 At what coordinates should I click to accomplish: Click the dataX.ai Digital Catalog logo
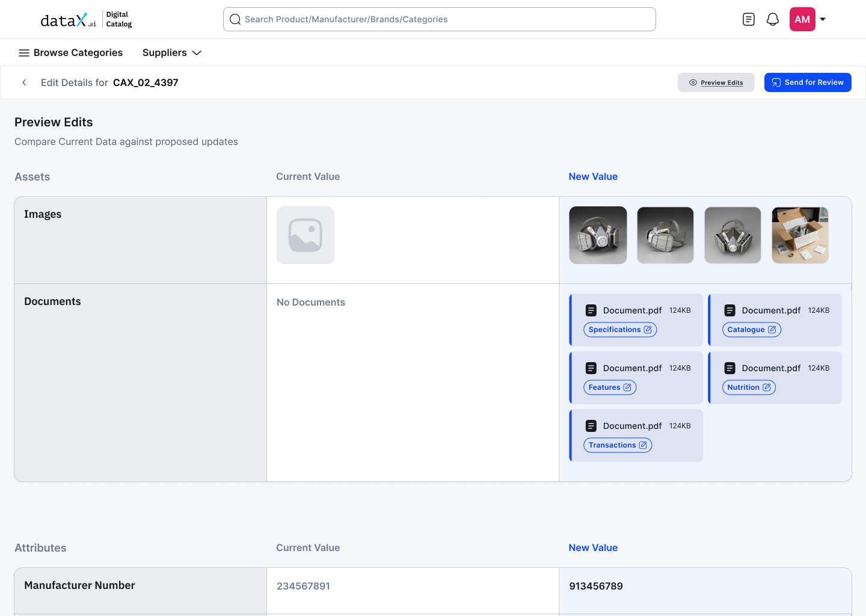coord(86,20)
